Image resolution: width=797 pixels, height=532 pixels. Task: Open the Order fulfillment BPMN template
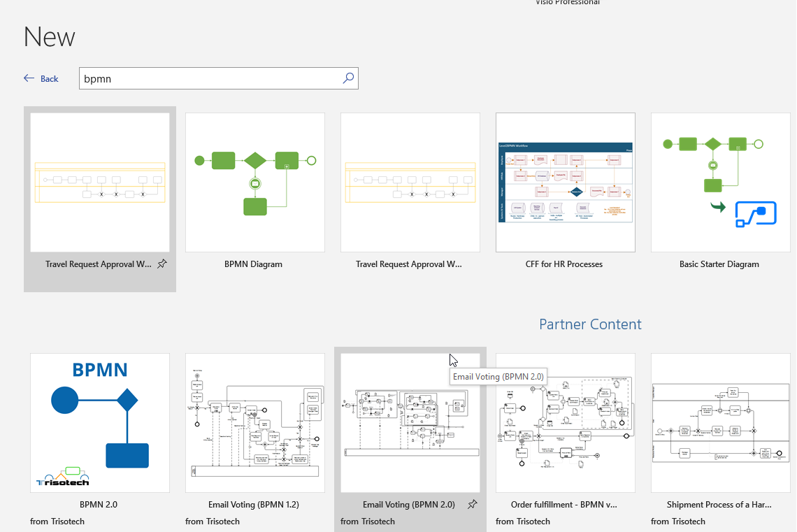pyautogui.click(x=566, y=422)
